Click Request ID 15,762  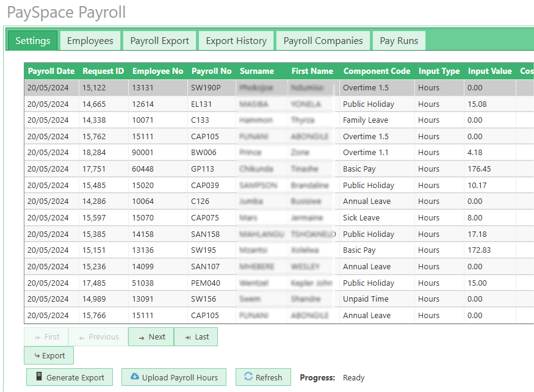(104, 136)
